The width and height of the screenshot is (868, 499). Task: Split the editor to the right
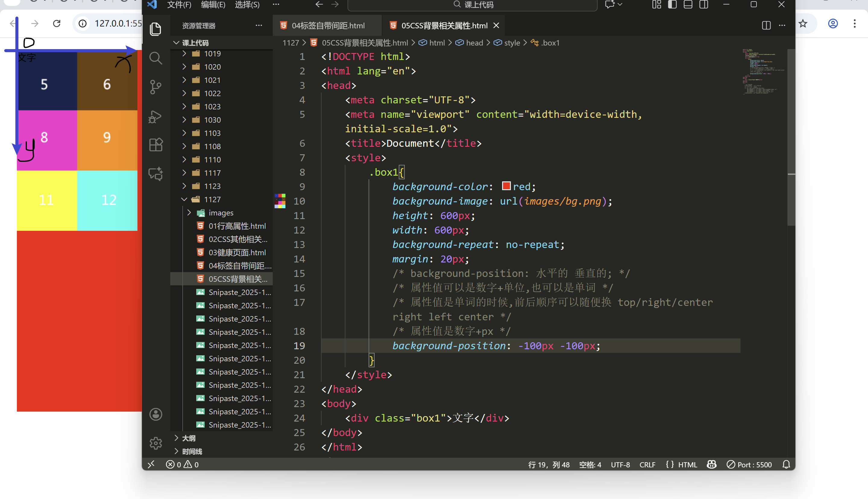(766, 25)
